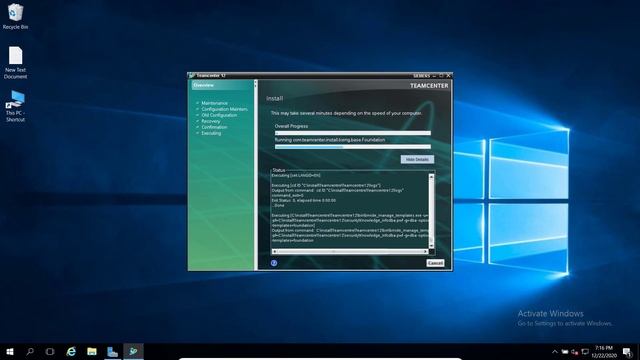Click the Overall Progress bar

353,133
